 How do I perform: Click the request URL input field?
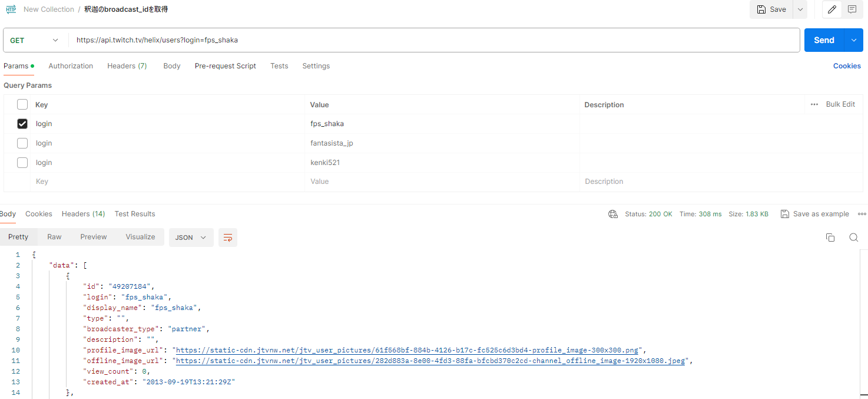pyautogui.click(x=434, y=40)
